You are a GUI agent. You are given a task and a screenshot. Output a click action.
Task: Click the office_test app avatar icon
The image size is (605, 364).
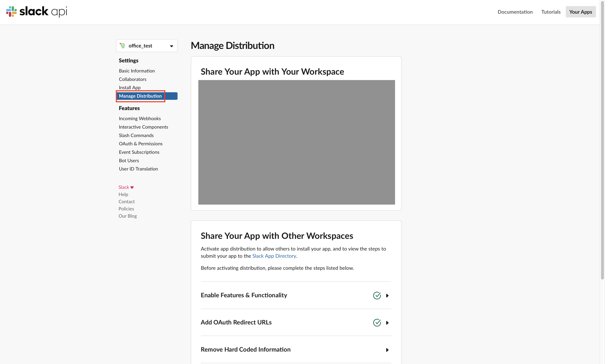pos(122,46)
